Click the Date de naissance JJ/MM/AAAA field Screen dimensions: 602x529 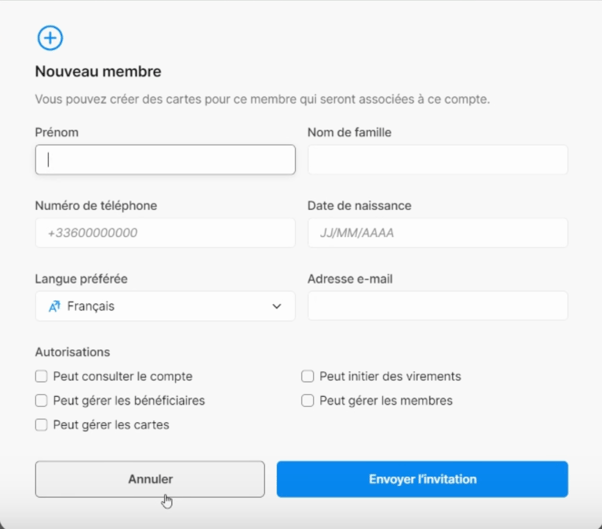tap(438, 233)
